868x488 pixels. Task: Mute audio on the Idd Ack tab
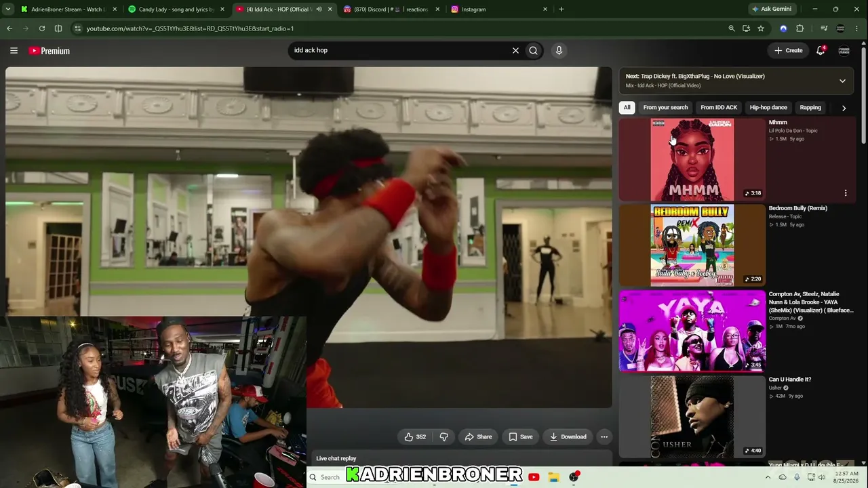(319, 9)
